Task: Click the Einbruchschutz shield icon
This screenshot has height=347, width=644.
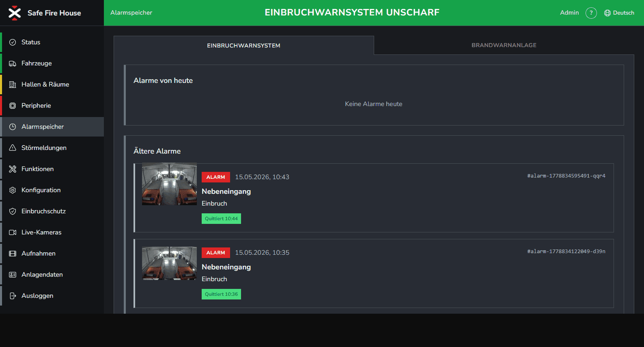Action: [13, 211]
